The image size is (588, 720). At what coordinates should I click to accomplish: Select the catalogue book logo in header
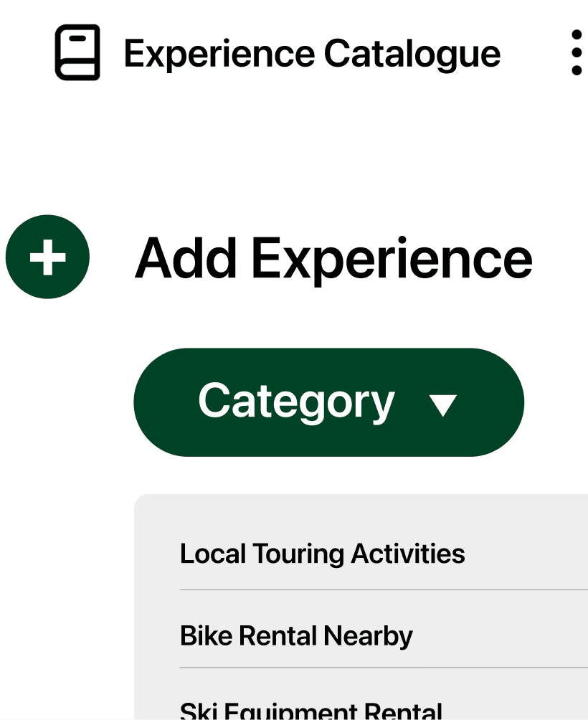tap(77, 52)
